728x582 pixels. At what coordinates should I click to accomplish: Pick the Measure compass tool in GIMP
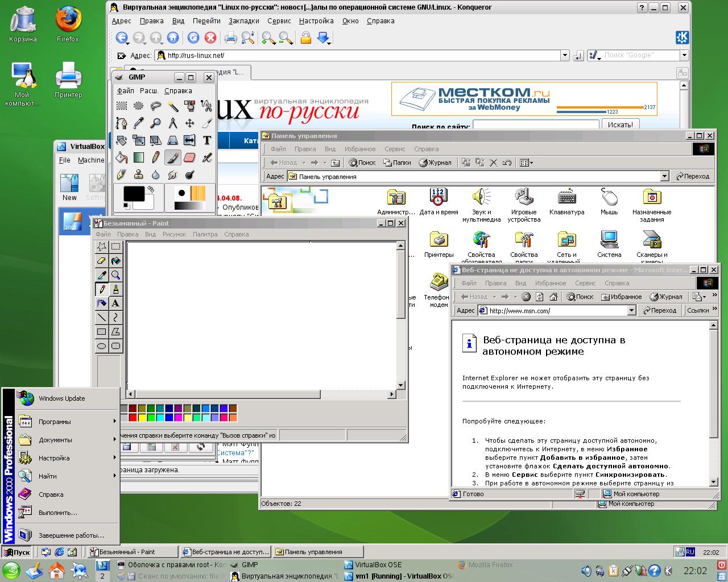tap(173, 123)
